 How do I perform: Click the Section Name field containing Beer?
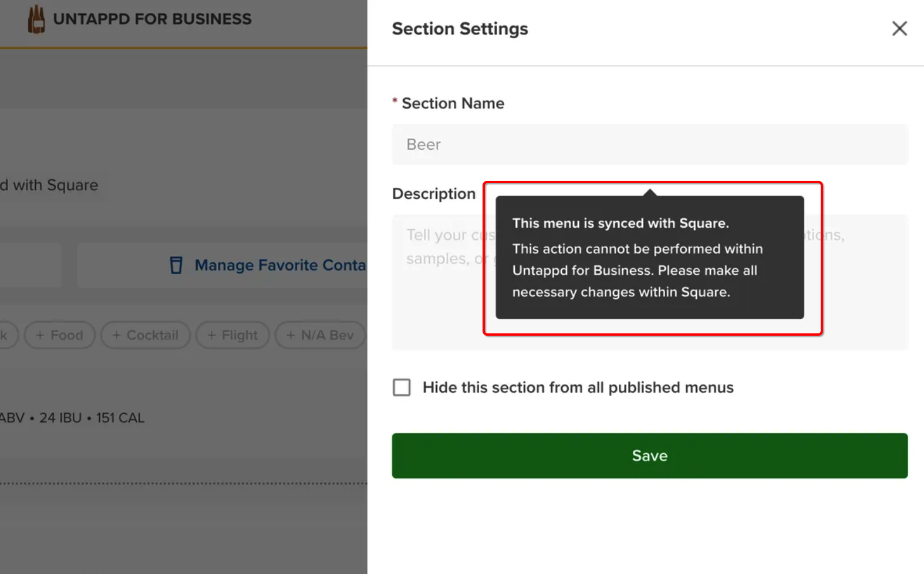649,144
